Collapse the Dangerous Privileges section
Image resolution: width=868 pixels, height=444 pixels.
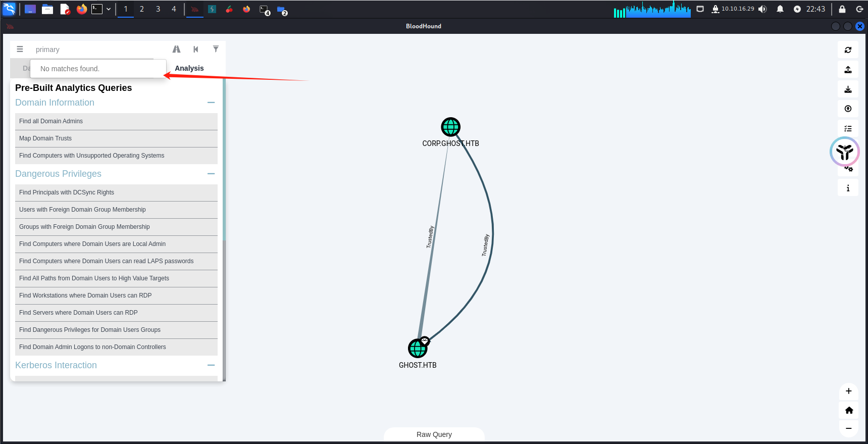(x=211, y=174)
